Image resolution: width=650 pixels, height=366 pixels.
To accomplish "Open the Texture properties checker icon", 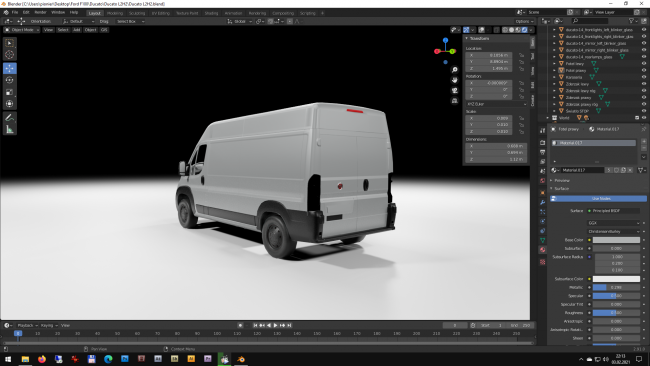I will click(543, 262).
